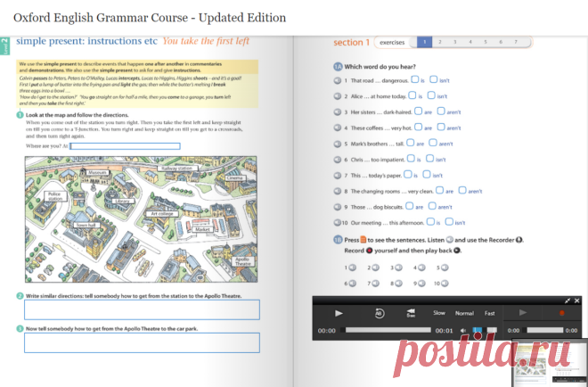Click the speaker icon for item 5 in exercise 1B
588x387 pixels.
coord(445,268)
